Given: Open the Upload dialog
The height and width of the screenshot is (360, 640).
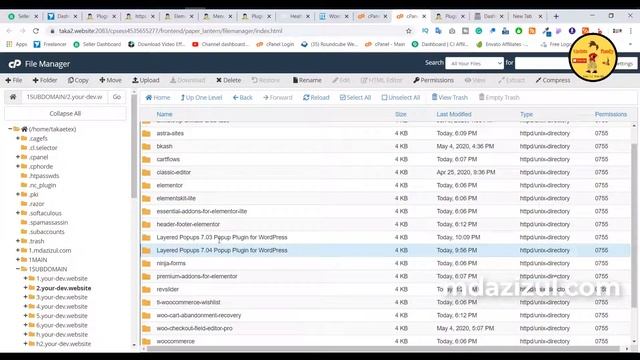Looking at the screenshot, I should click(x=146, y=80).
